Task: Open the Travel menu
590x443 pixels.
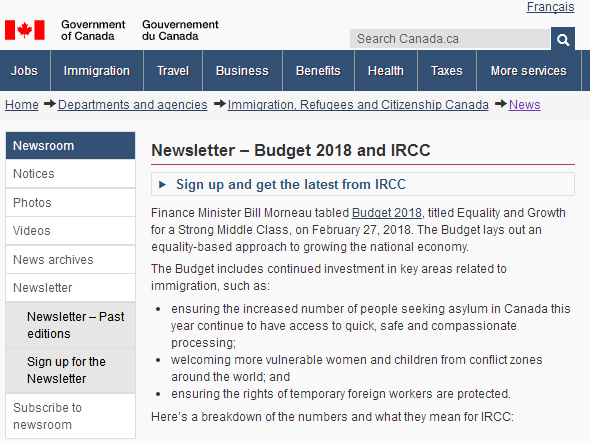Action: [x=173, y=71]
